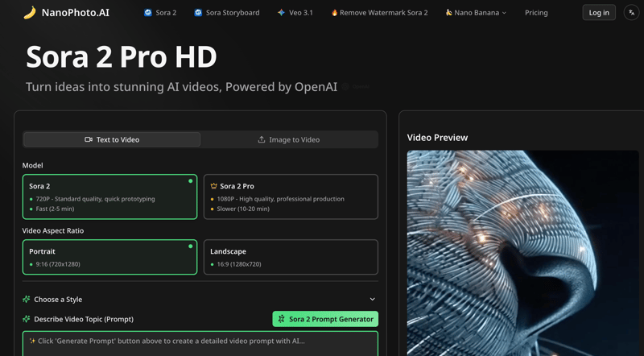Click the Sora 2 Pro crown icon
This screenshot has height=356, width=644.
click(213, 186)
